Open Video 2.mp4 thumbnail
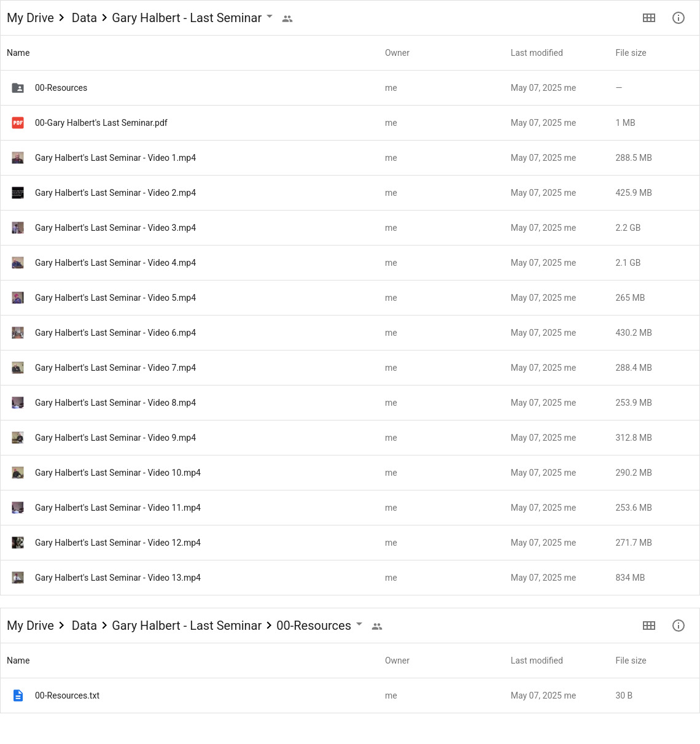Screen dimensions: 700x744 point(18,193)
